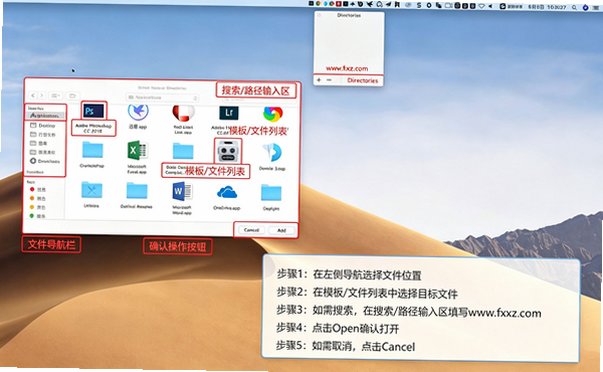
Task: Open Spotlight search magnifier in menu bar
Action: 574,7
